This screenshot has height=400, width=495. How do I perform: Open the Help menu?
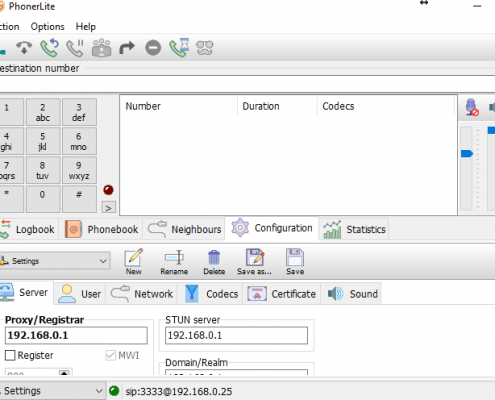pos(86,27)
